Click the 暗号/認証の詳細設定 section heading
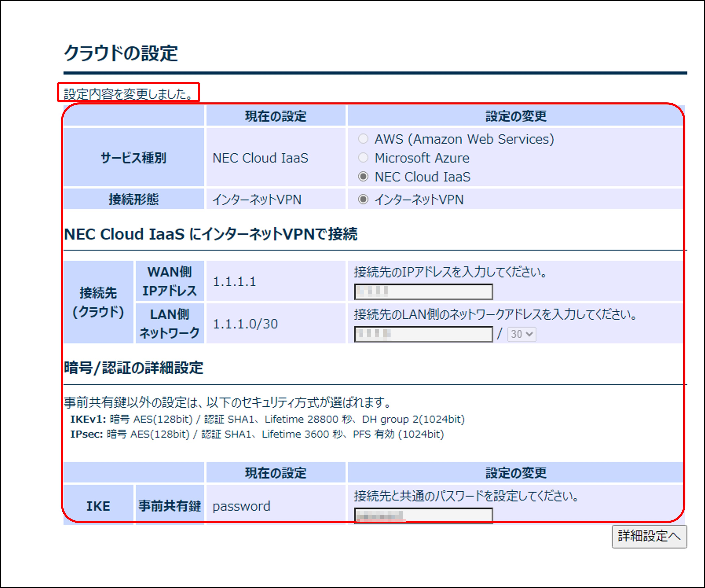 click(134, 368)
